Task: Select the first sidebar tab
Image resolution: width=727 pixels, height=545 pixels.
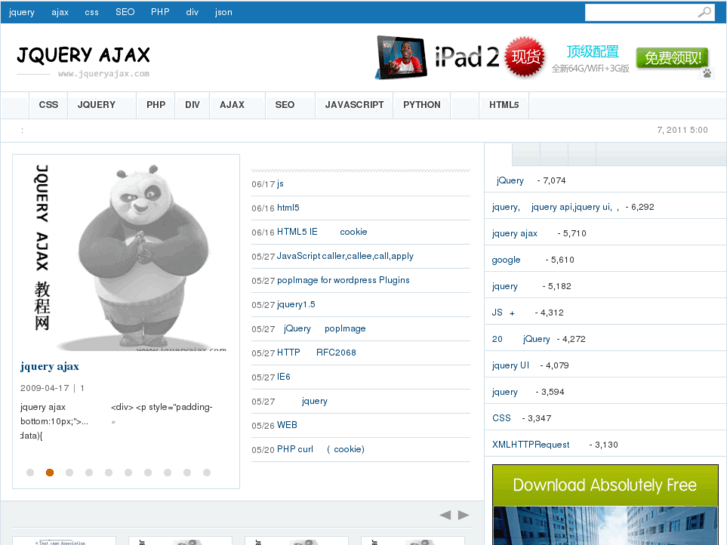Action: [498, 154]
